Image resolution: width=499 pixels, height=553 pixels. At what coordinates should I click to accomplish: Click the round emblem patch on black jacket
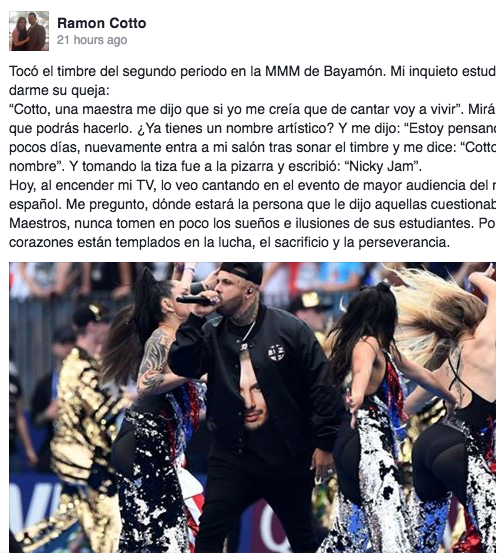[x=276, y=353]
